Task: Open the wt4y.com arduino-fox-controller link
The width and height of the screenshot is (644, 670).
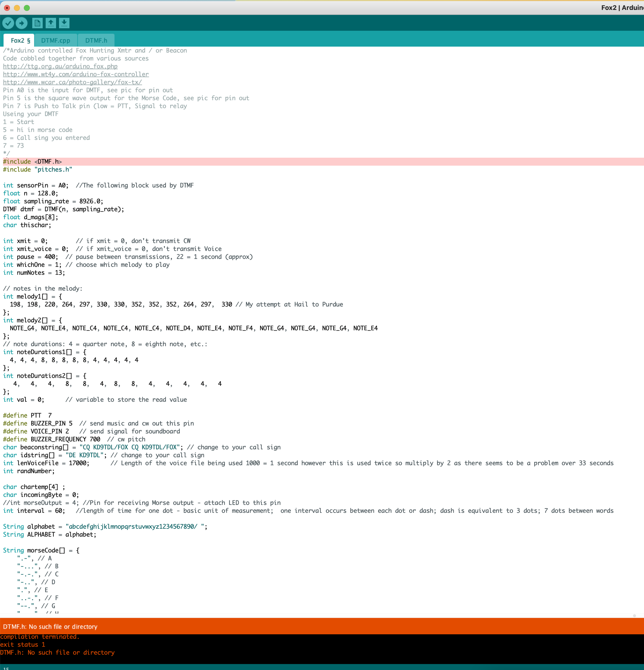Action: point(76,74)
